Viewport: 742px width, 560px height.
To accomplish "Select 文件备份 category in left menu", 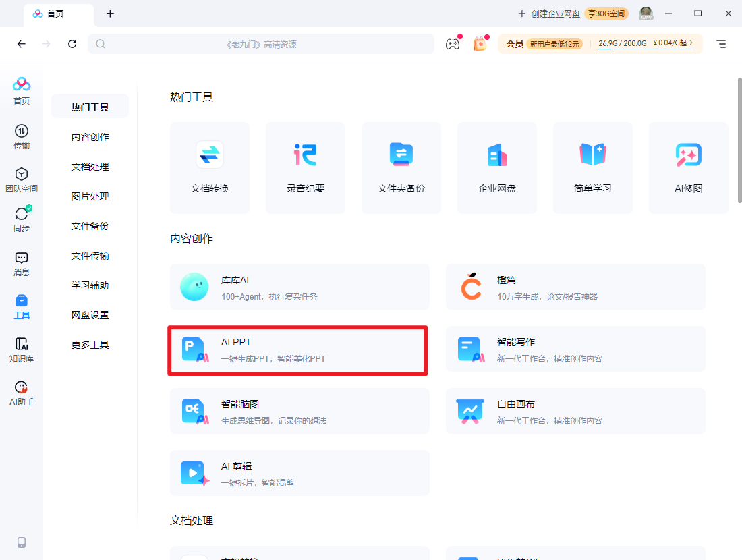I will 90,226.
